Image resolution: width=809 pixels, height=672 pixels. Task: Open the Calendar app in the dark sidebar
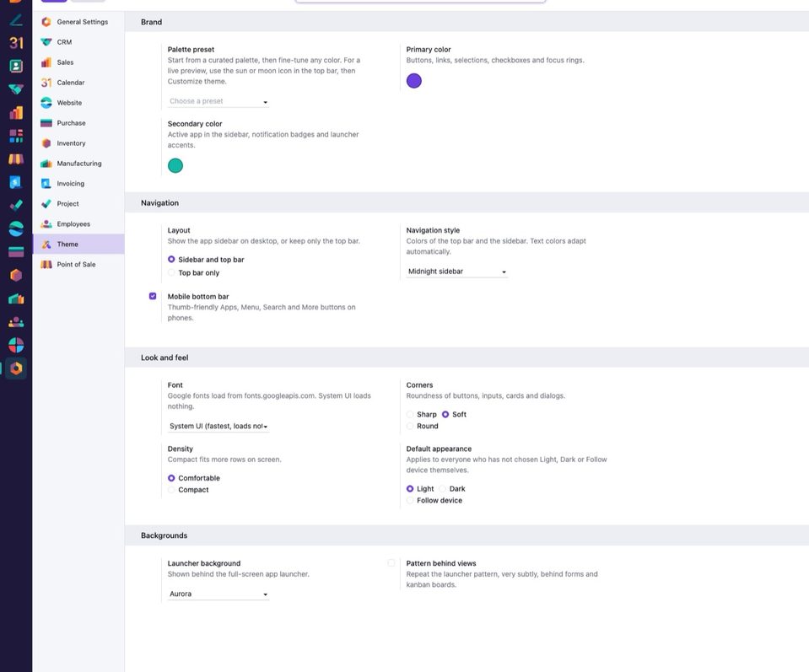pos(16,43)
